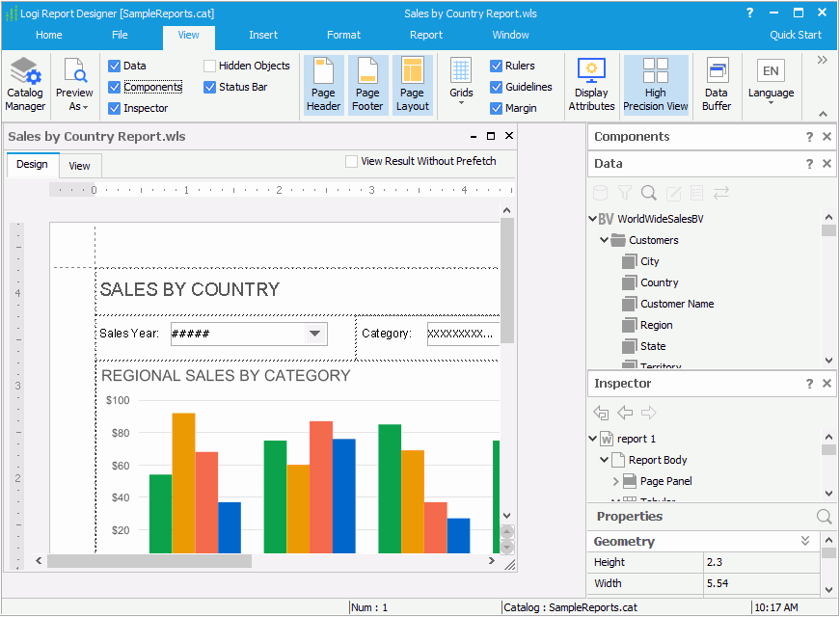Collapse the Customers folder
Image resolution: width=840 pixels, height=617 pixels.
click(605, 240)
